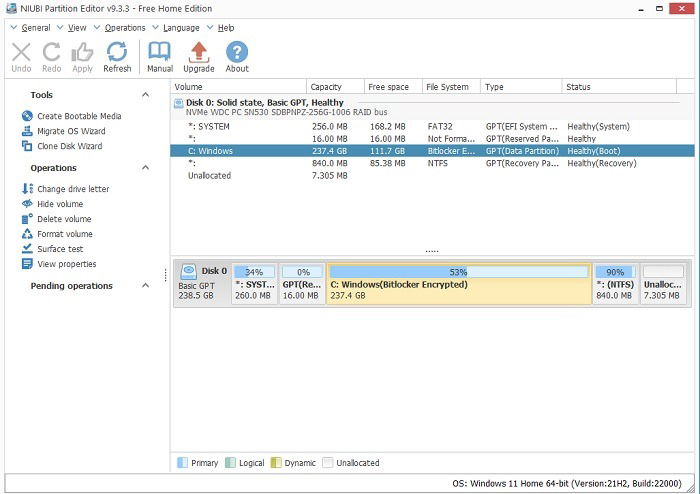700x494 pixels.
Task: Click Disk 0 Solid state header row
Action: point(432,107)
